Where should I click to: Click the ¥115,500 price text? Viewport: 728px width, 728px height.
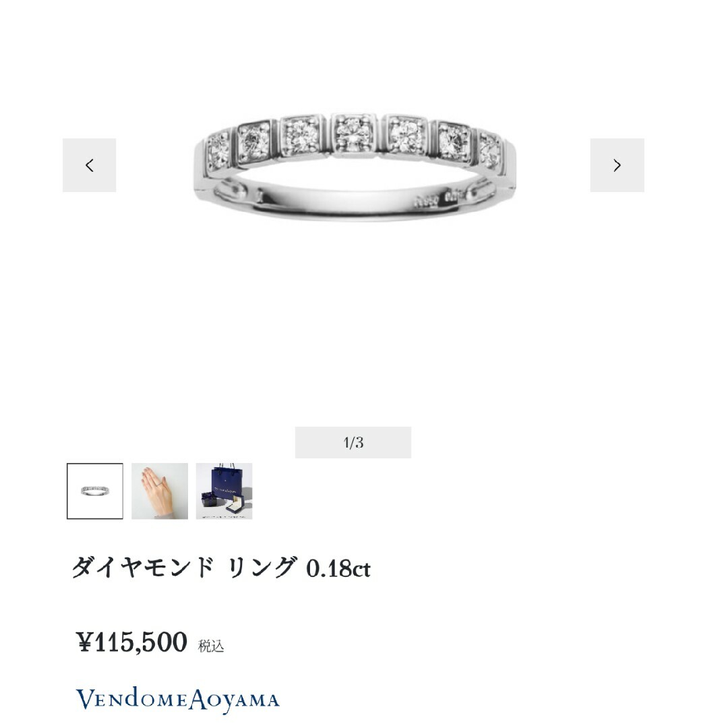(132, 642)
